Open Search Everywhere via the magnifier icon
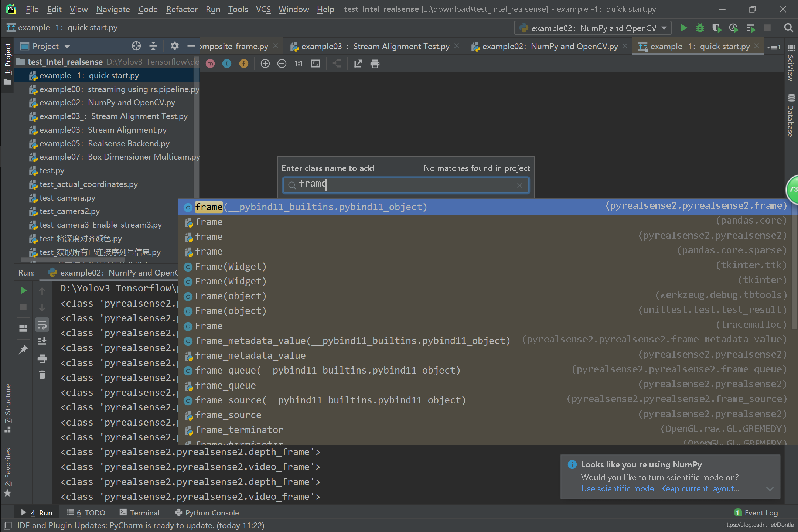 pos(788,28)
